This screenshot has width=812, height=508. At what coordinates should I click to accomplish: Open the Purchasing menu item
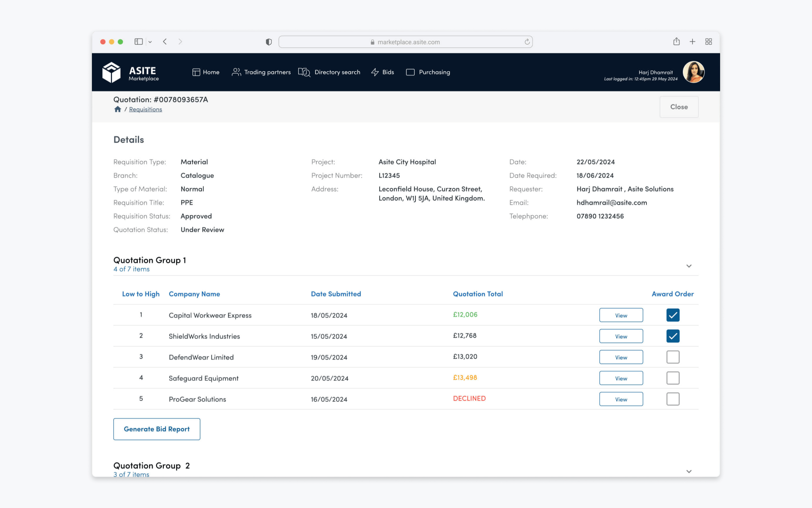(x=428, y=72)
